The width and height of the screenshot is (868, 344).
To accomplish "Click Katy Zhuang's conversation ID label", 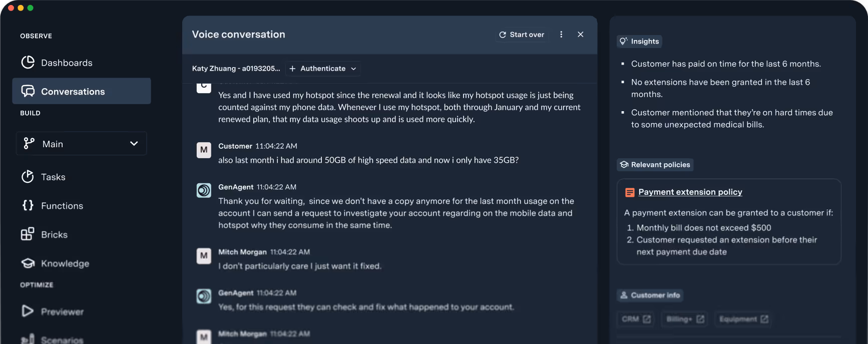I will (x=236, y=68).
